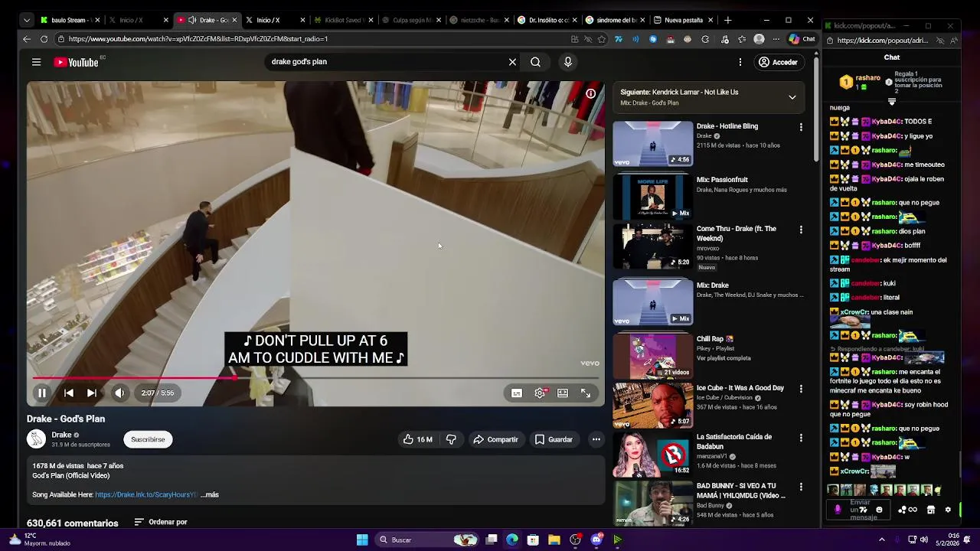Image resolution: width=980 pixels, height=551 pixels.
Task: Open the video info card icon
Action: point(590,93)
